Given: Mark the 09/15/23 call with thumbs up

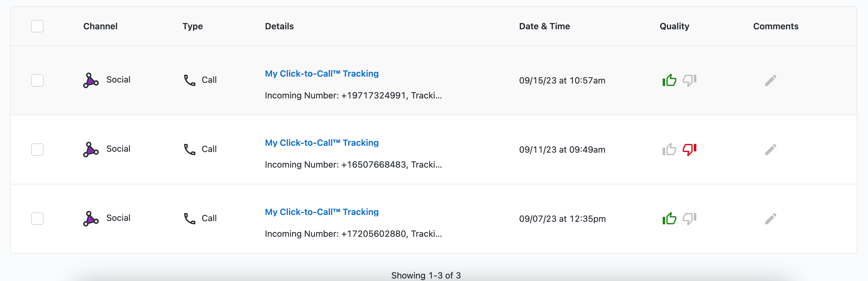Looking at the screenshot, I should (669, 80).
